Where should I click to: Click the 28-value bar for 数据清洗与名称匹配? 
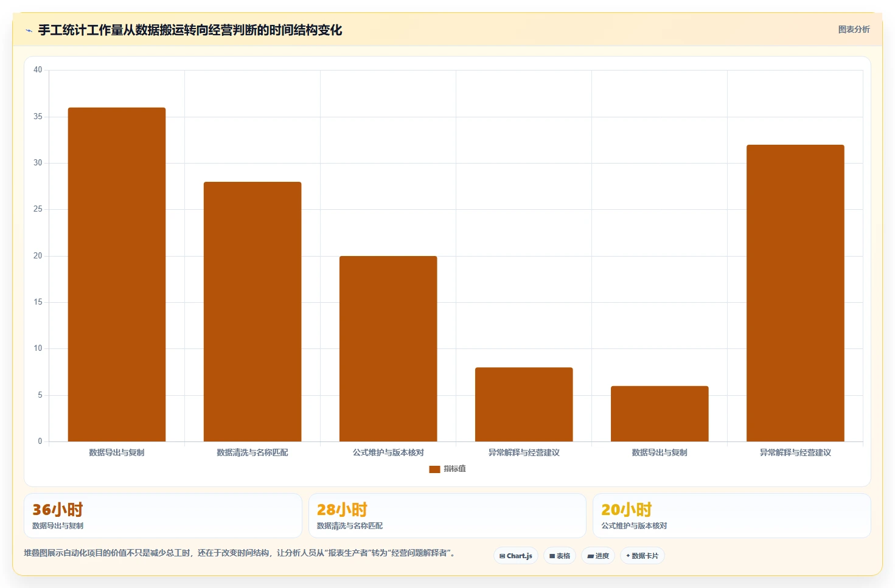(x=252, y=311)
